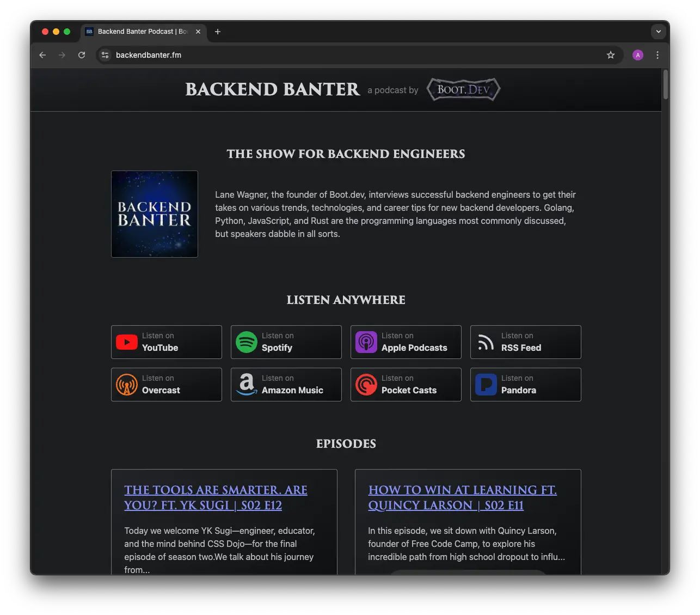700x615 pixels.
Task: Click the Amazon 'a' logo icon
Action: (x=247, y=385)
